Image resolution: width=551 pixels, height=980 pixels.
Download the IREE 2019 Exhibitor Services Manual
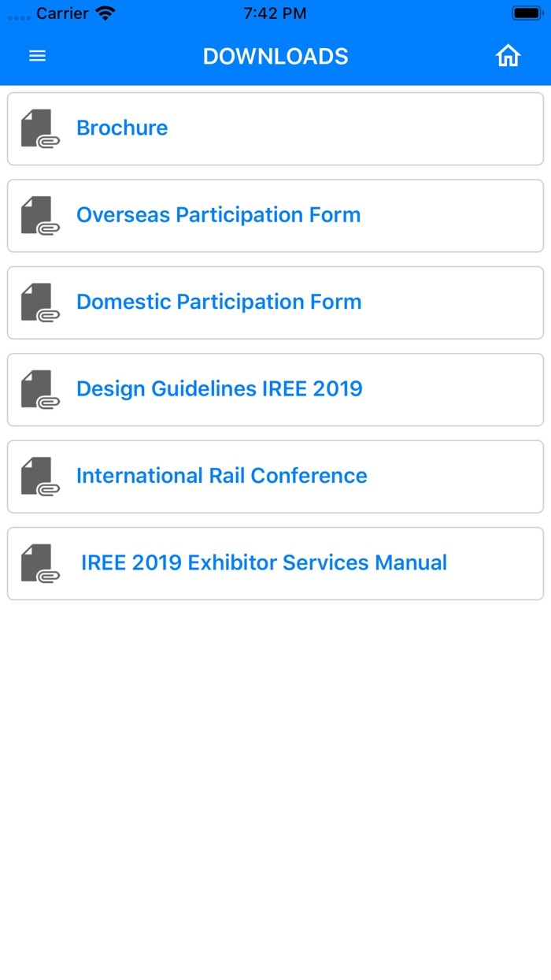point(264,563)
